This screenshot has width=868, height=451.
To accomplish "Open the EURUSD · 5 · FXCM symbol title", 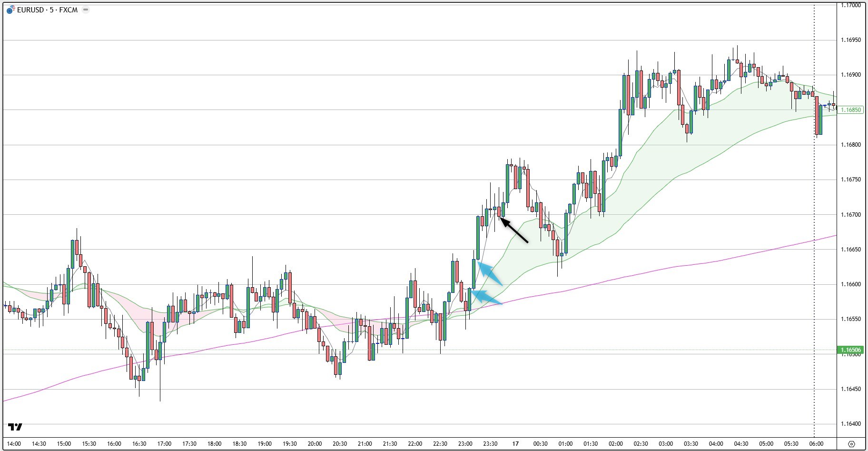I will (47, 10).
